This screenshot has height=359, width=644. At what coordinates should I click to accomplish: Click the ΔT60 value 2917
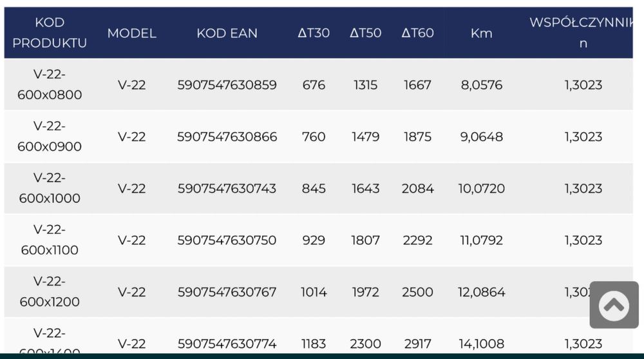pyautogui.click(x=417, y=344)
